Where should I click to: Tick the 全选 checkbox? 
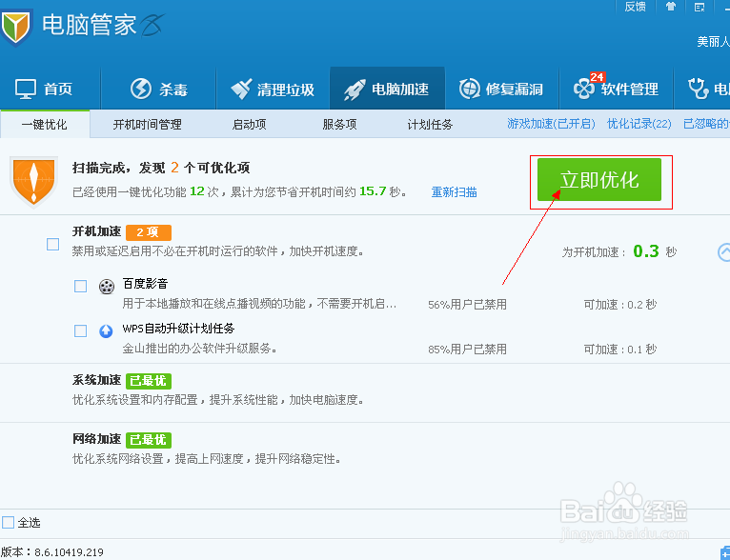click(x=8, y=522)
